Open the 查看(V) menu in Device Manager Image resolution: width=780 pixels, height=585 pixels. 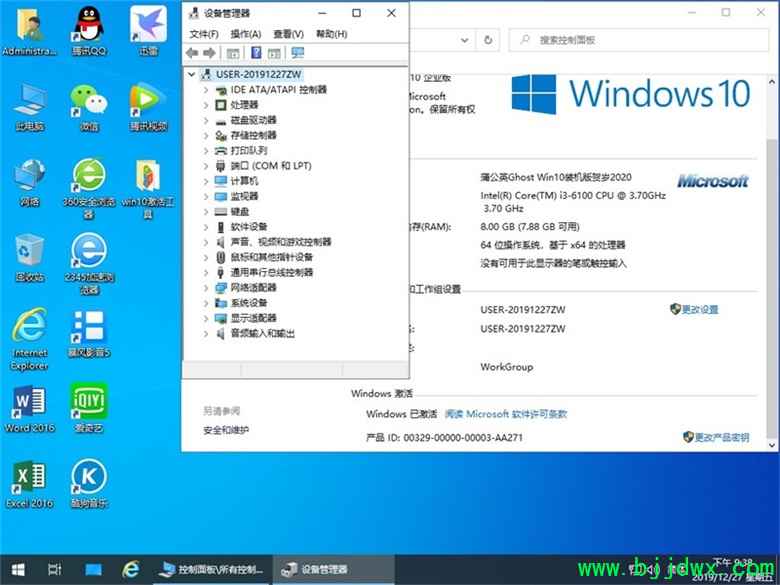pos(288,34)
